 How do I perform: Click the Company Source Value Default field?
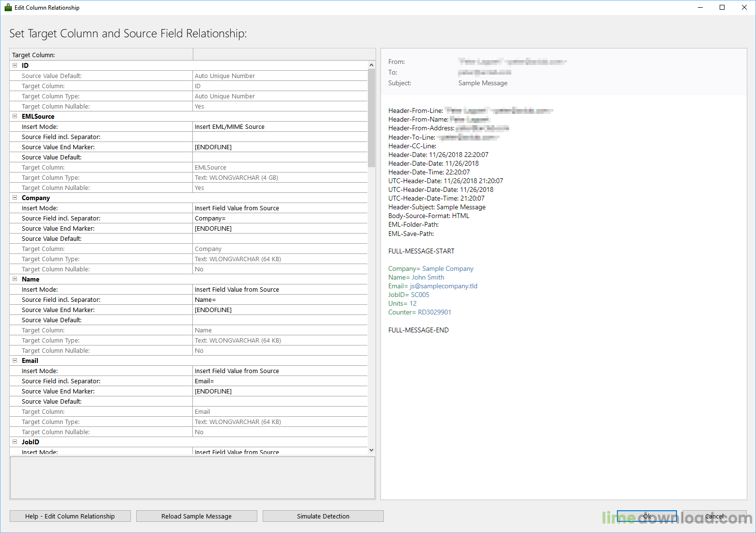280,239
